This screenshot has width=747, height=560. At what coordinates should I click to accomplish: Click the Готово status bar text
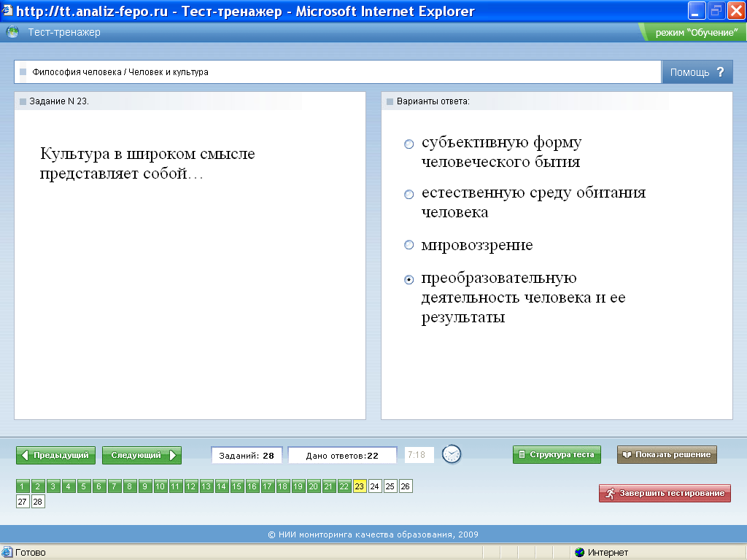pyautogui.click(x=31, y=553)
